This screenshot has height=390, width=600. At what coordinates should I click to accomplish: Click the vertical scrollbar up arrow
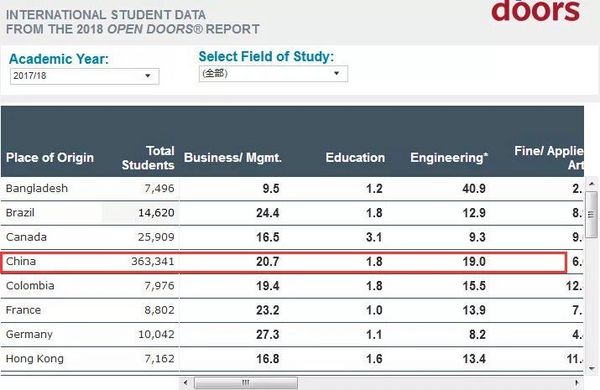pyautogui.click(x=592, y=184)
